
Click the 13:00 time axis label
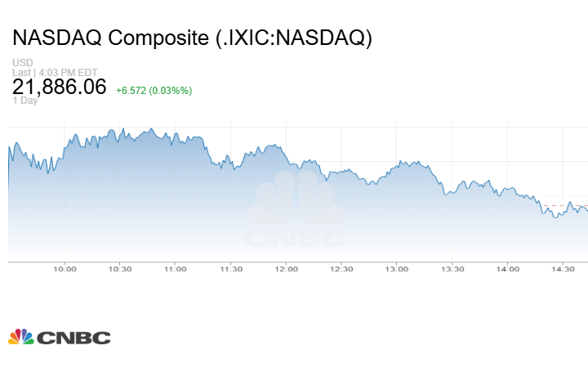(x=397, y=269)
